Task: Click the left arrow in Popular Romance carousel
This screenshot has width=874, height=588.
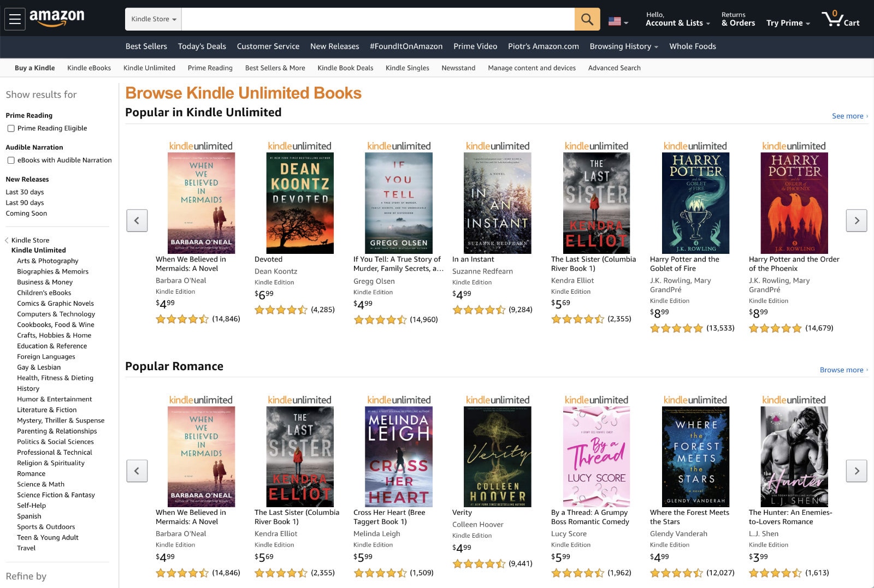Action: coord(137,470)
